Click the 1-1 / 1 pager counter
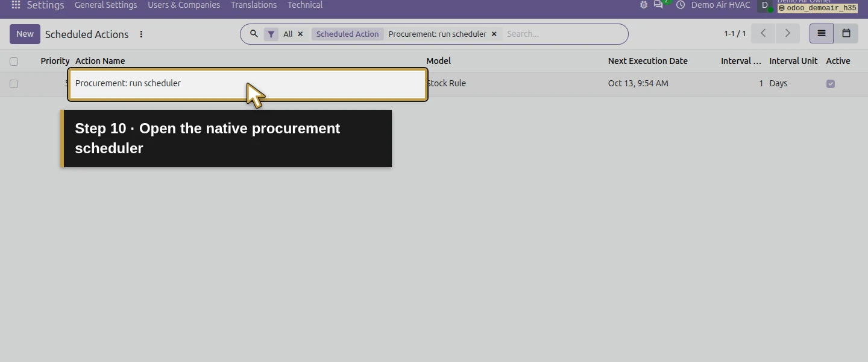The height and width of the screenshot is (362, 868). tap(735, 34)
